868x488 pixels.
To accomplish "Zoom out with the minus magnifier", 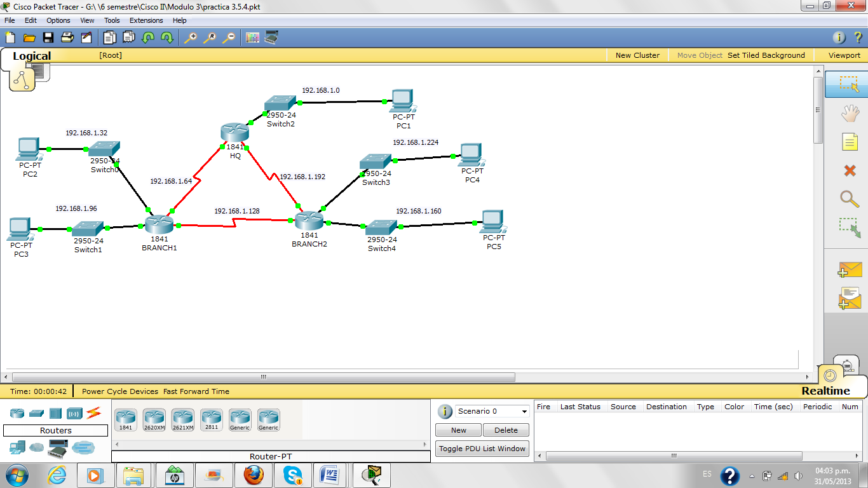I will click(x=229, y=37).
